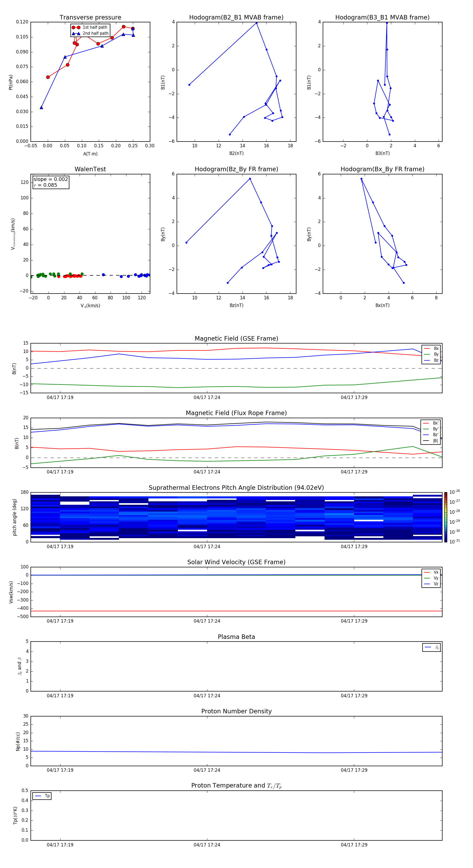Click the 'βp and β' y-axis label
This screenshot has width=473, height=868.
coord(19,667)
